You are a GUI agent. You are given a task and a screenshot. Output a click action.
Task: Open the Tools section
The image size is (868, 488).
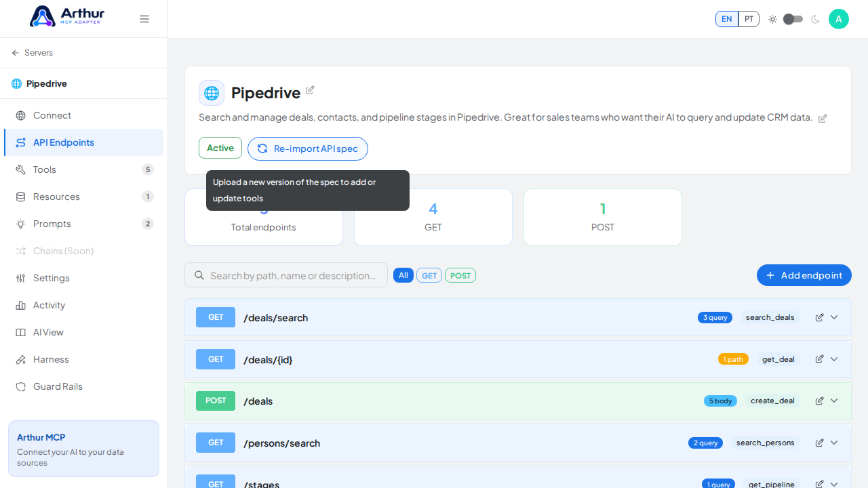83,169
